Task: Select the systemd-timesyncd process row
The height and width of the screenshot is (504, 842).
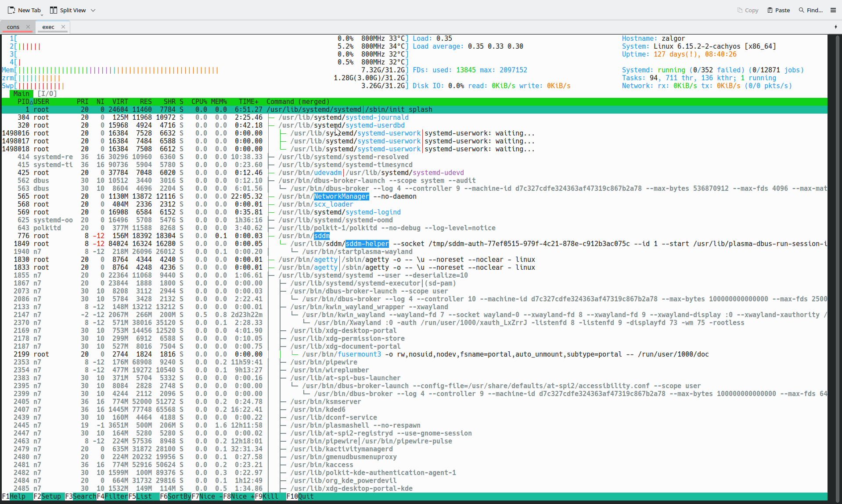Action: (414, 165)
